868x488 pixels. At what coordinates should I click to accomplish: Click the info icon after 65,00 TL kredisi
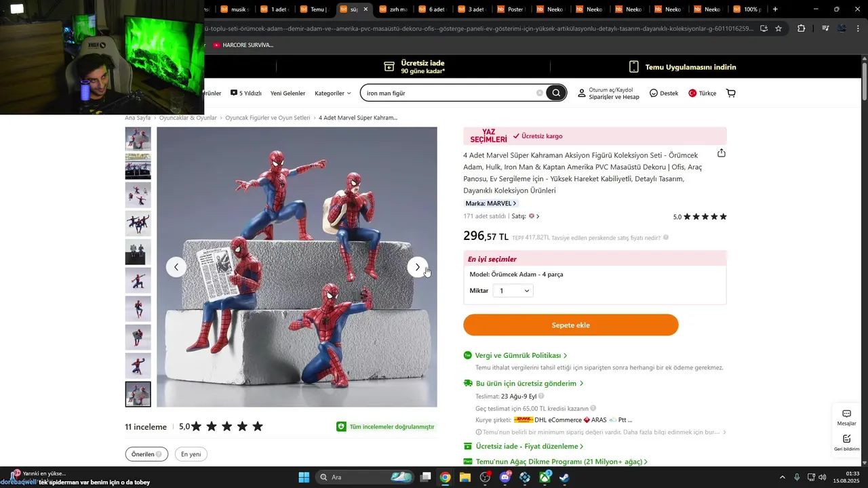[593, 408]
